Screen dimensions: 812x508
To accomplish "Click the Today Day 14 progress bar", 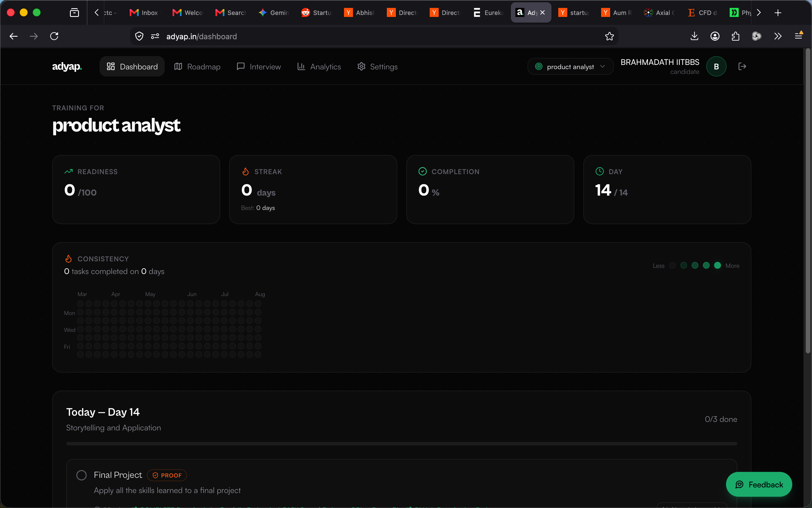I will coord(402,444).
